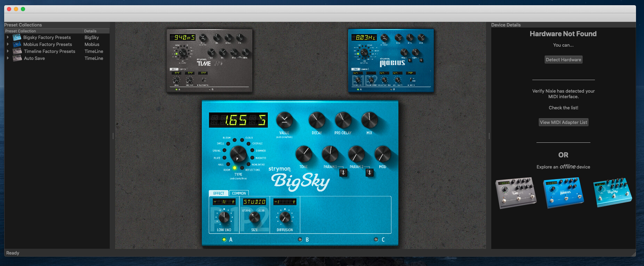Toggle footswitch B LED on BigSky
This screenshot has width=644, height=266.
300,240
